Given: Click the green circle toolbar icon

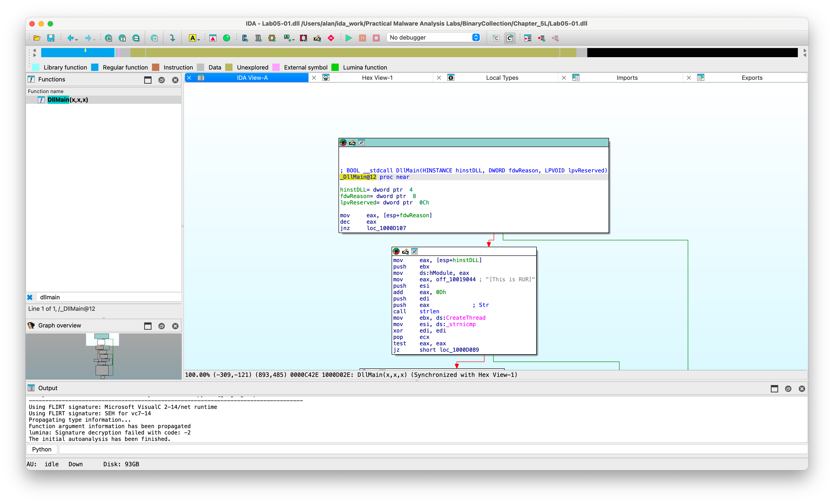Looking at the screenshot, I should (226, 38).
